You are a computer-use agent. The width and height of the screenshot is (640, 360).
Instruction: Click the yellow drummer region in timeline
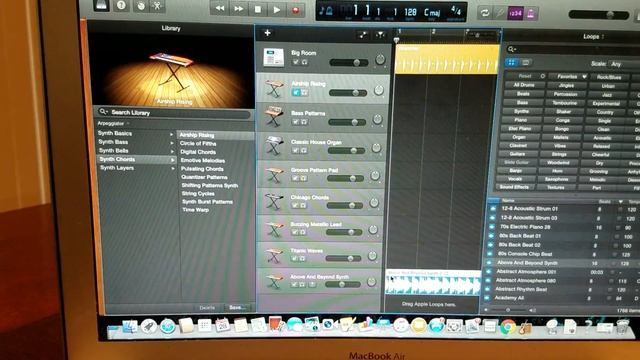pyautogui.click(x=447, y=60)
